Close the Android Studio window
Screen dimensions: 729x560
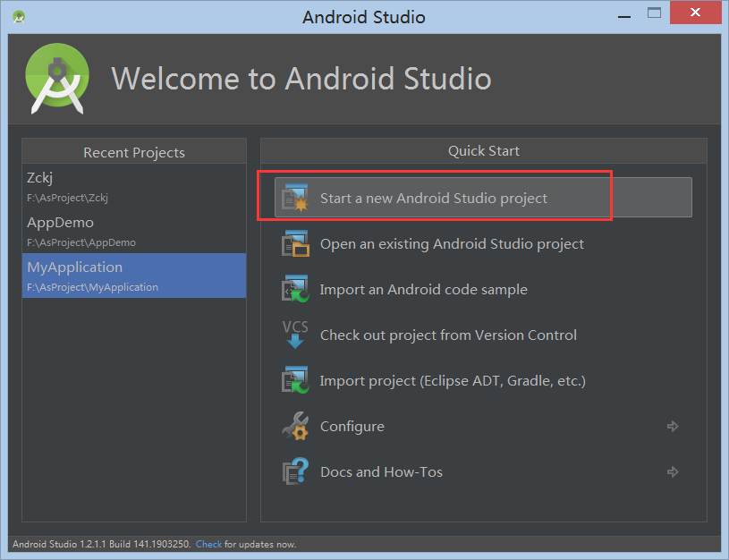click(695, 13)
